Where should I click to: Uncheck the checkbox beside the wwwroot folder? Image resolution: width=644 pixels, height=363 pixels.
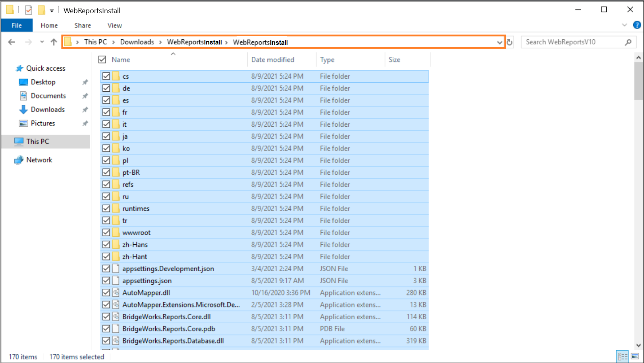click(x=106, y=232)
